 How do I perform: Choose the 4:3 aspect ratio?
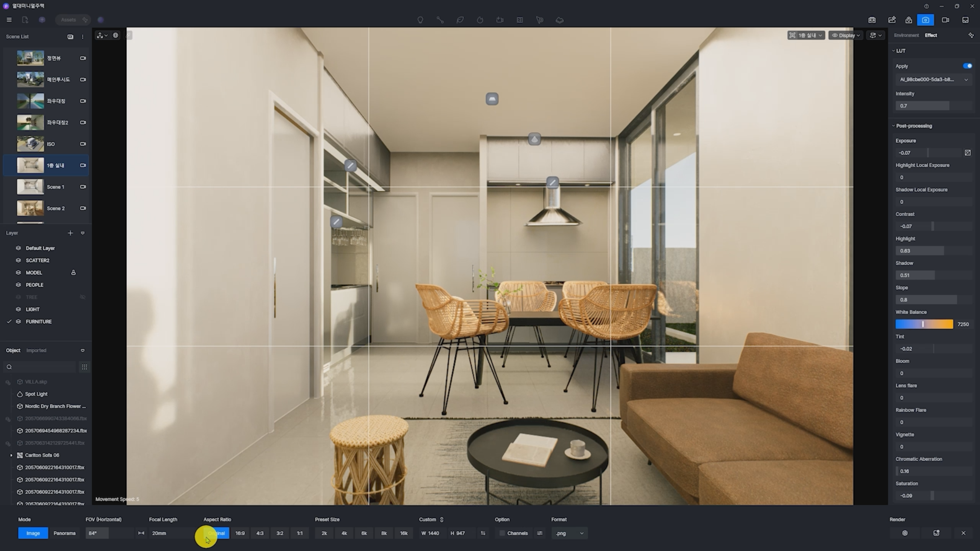pos(260,533)
